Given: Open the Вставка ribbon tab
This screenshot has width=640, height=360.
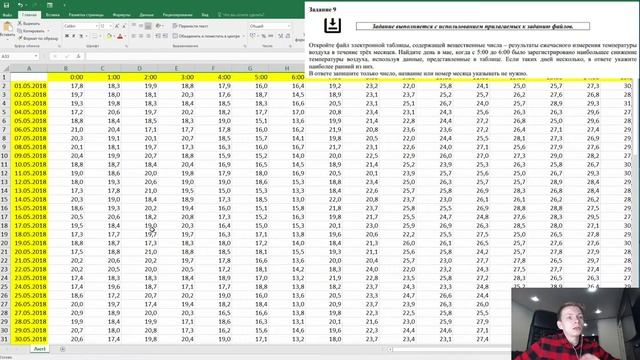Looking at the screenshot, I should pos(53,15).
